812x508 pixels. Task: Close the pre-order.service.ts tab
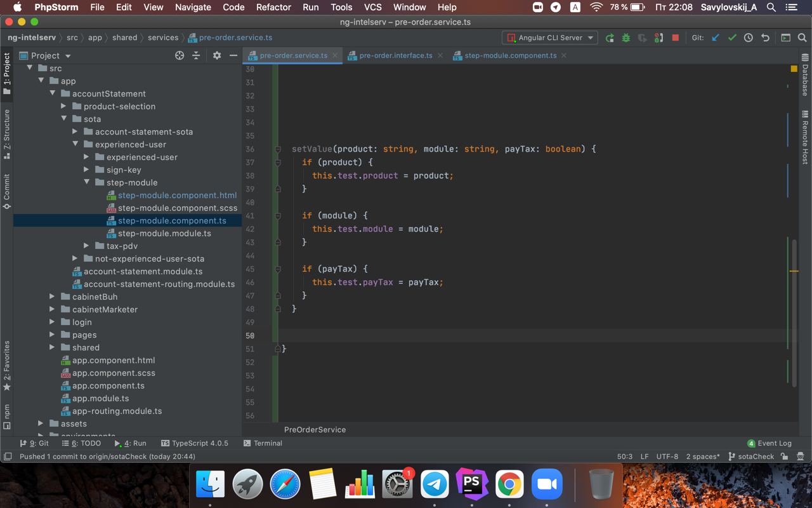(x=335, y=55)
